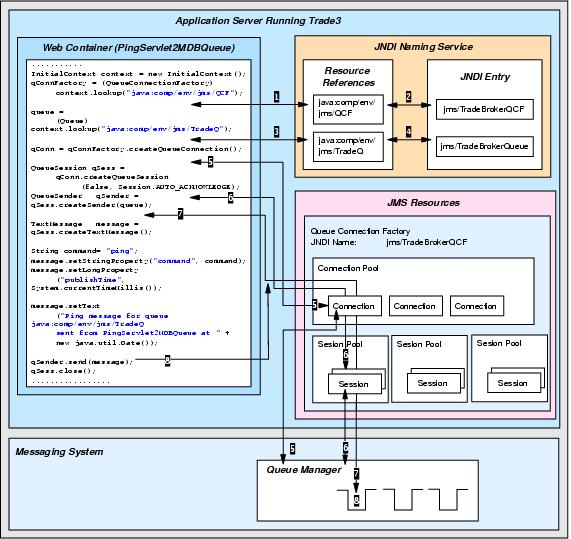
Task: Click the context.lookup line for jms/QCF
Action: tap(149, 93)
